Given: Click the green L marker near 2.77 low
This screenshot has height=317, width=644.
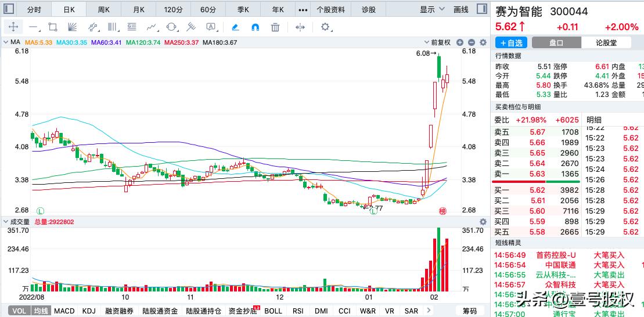Looking at the screenshot, I should [373, 211].
